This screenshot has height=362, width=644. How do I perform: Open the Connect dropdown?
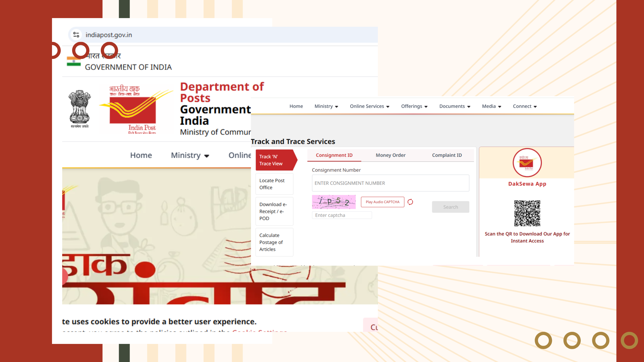coord(525,106)
